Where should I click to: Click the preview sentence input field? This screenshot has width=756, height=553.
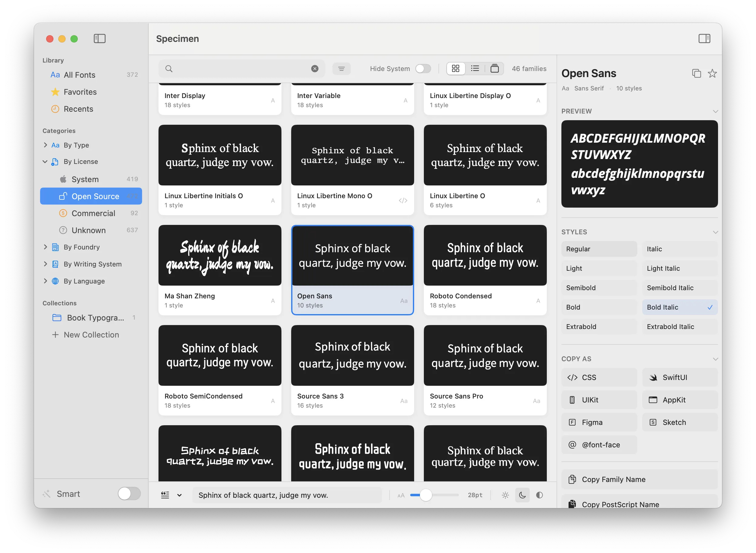coord(287,495)
